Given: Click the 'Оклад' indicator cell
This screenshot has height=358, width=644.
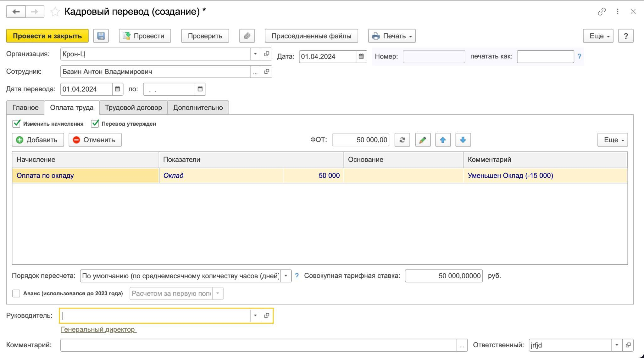Looking at the screenshot, I should tap(221, 176).
